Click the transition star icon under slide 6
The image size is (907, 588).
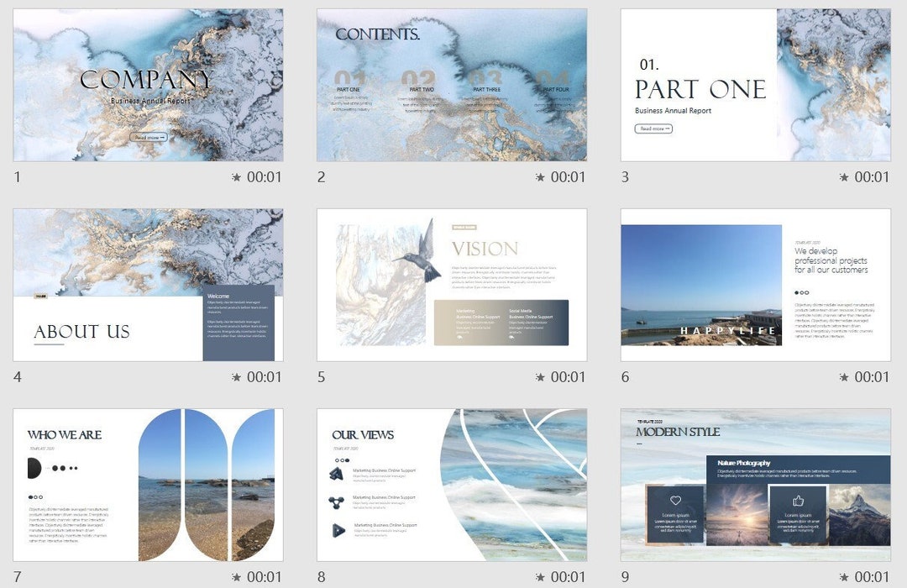click(844, 377)
